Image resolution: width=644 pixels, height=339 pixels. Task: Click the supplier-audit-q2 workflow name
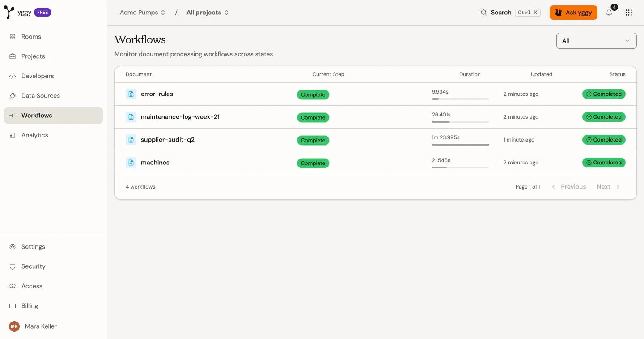168,140
